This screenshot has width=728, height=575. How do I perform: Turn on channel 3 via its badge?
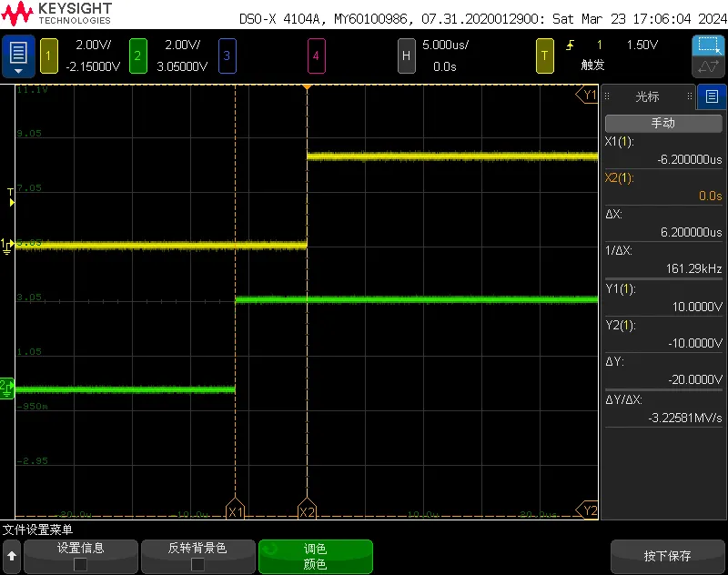[x=227, y=56]
